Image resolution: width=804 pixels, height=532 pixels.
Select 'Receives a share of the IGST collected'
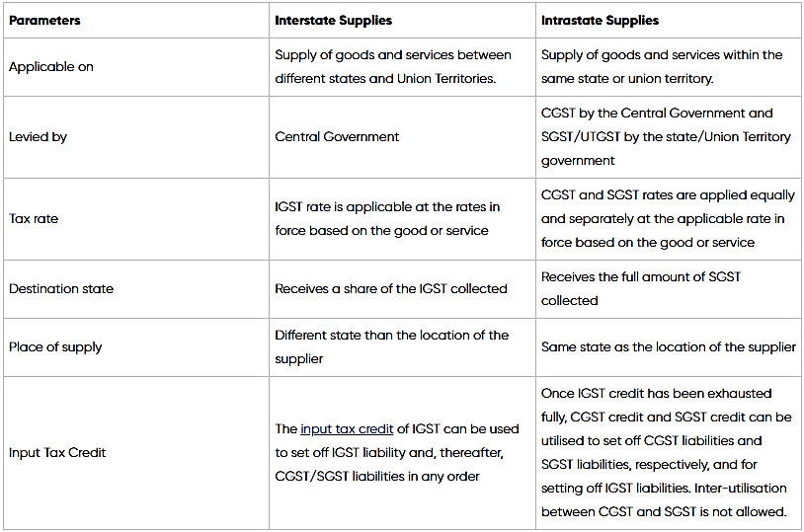[x=390, y=289]
